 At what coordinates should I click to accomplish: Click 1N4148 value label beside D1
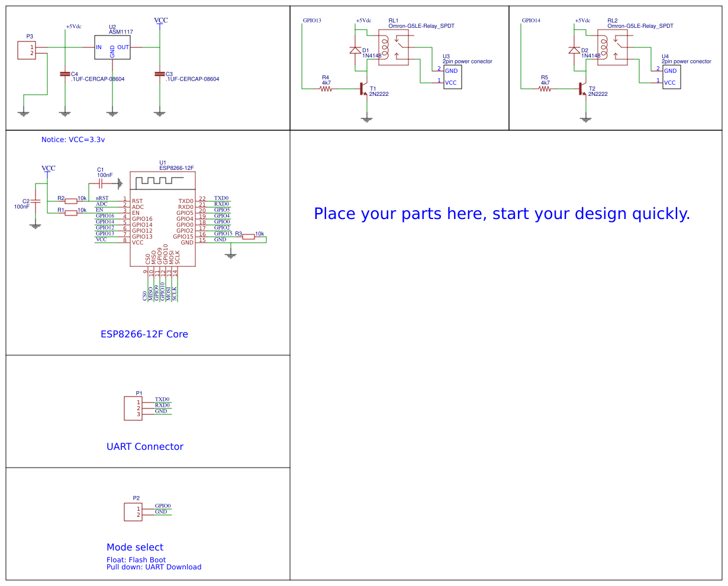click(x=372, y=56)
